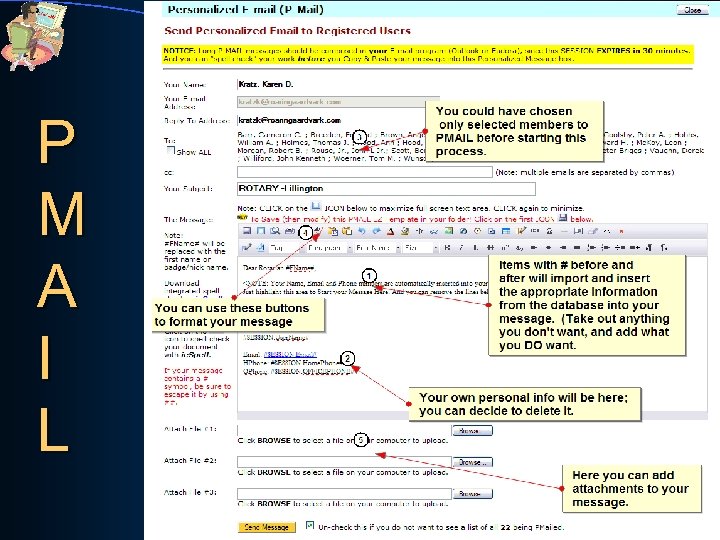Viewport: 720px width, 540px height.
Task: Click Browse for Attach File #3
Action: point(472,494)
